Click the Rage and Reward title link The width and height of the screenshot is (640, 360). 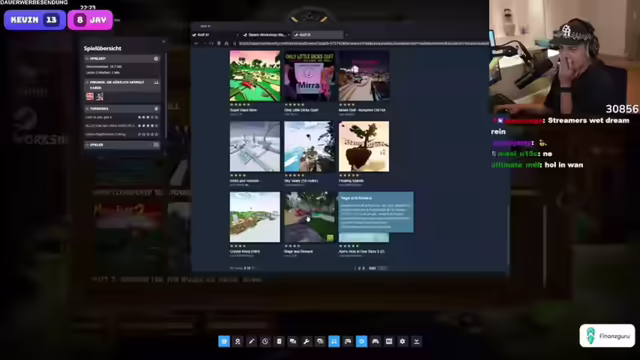[x=298, y=251]
